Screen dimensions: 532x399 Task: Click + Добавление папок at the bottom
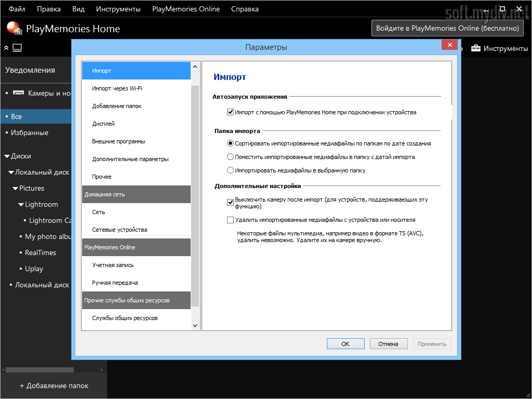(54, 386)
